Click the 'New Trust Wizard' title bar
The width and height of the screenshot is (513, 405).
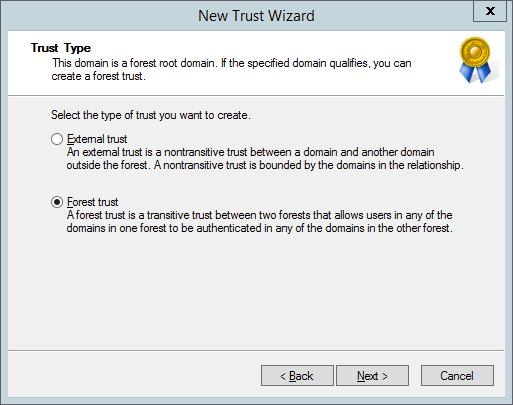[x=256, y=16]
